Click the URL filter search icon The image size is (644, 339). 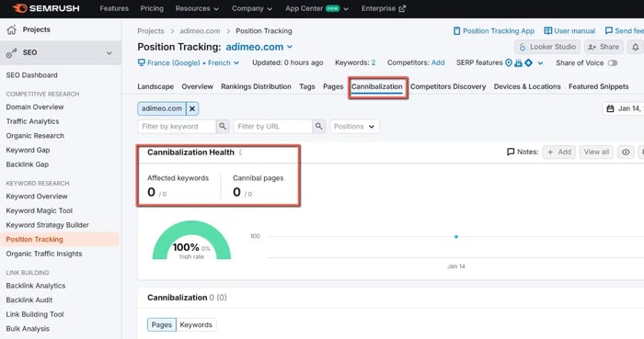click(318, 126)
